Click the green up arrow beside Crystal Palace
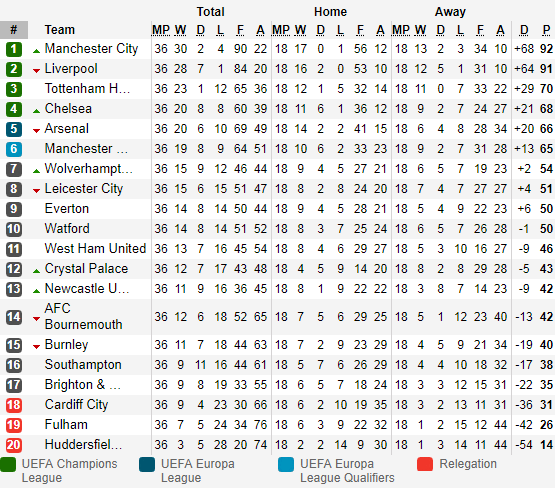This screenshot has height=488, width=555. (x=36, y=271)
